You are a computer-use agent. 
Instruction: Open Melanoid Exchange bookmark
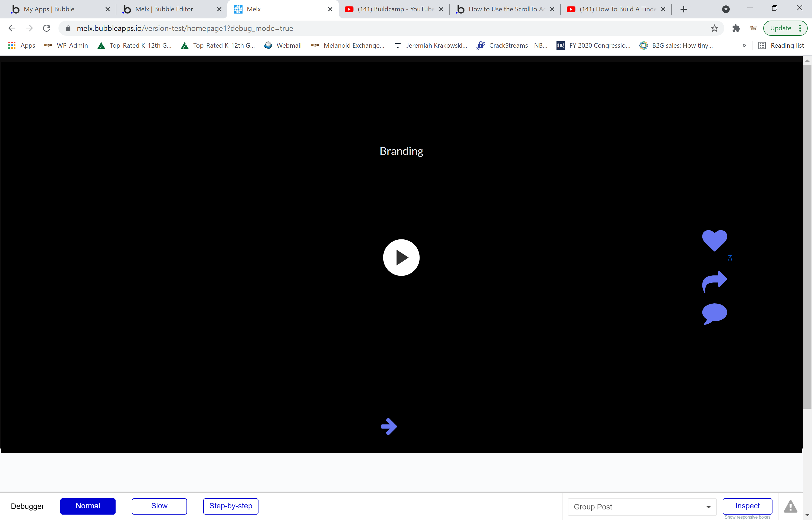point(348,45)
